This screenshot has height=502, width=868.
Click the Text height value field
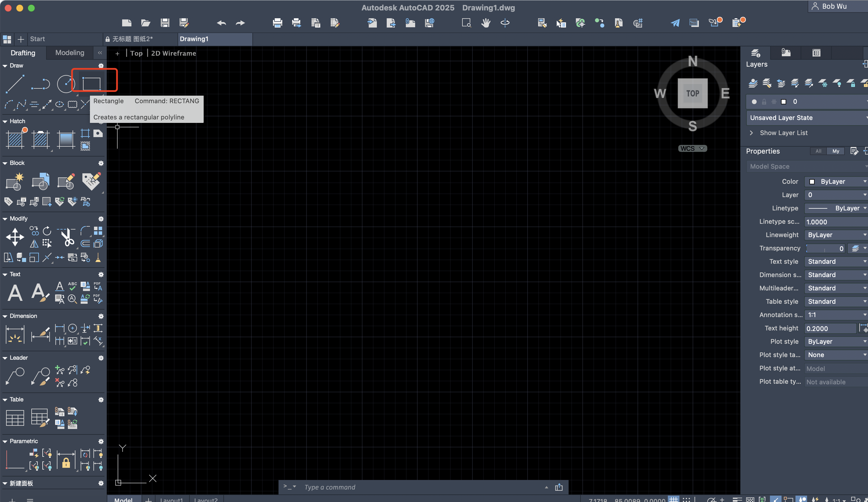[830, 329]
